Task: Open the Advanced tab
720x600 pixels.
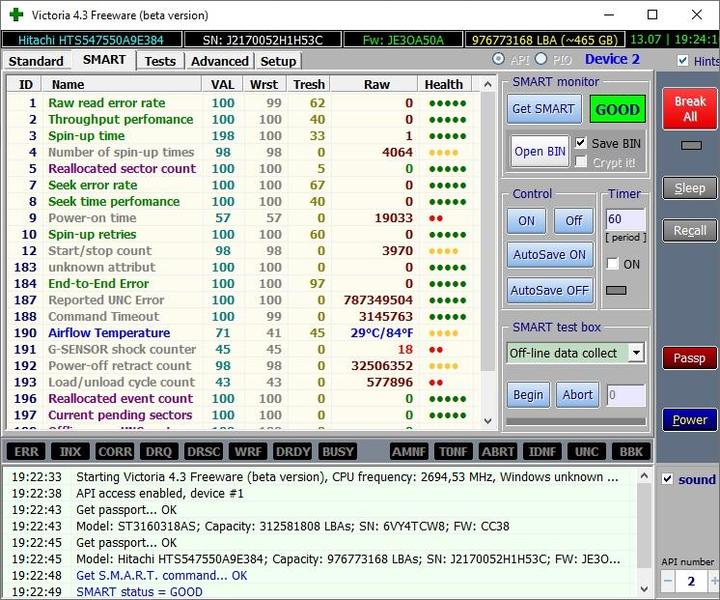Action: 219,61
